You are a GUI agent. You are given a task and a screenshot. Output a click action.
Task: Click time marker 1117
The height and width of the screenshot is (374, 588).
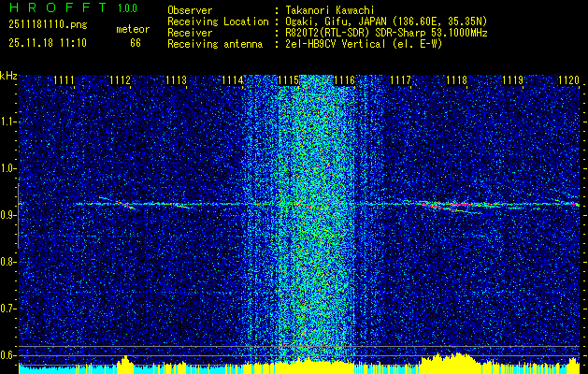[x=400, y=80]
